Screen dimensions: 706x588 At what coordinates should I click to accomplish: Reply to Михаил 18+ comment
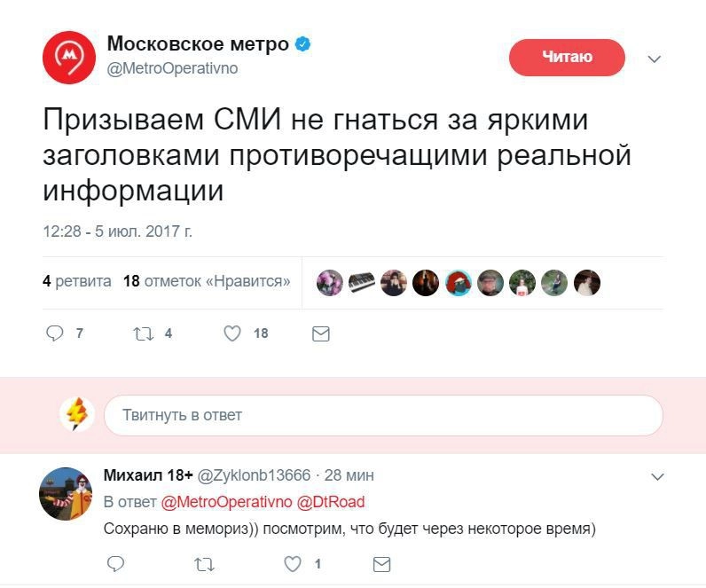point(115,564)
